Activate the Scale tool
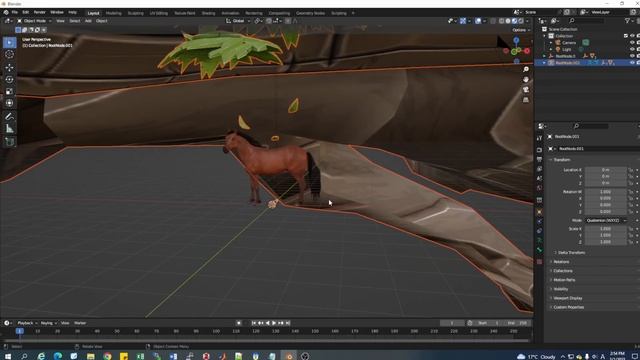The image size is (640, 360). tap(9, 91)
